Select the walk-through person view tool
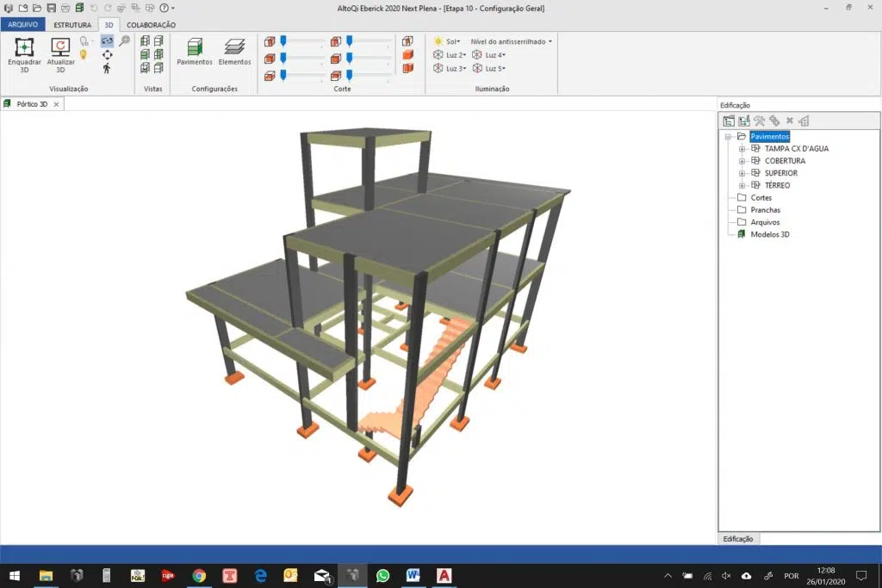 pyautogui.click(x=107, y=68)
